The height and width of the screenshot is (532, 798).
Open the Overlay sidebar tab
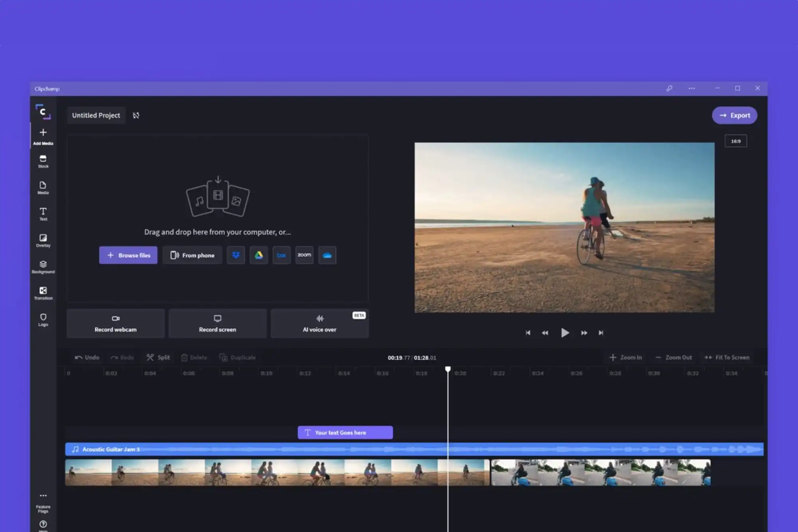point(43,241)
